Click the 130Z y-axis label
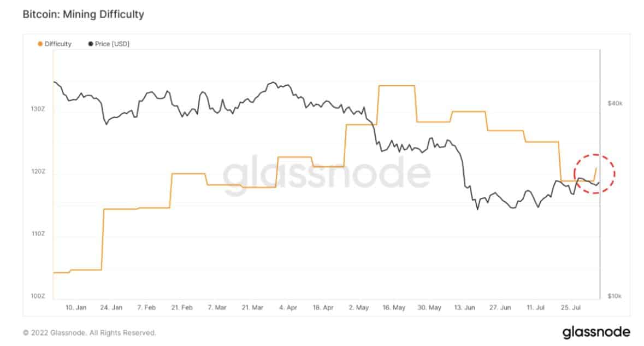644x346 pixels. point(38,109)
